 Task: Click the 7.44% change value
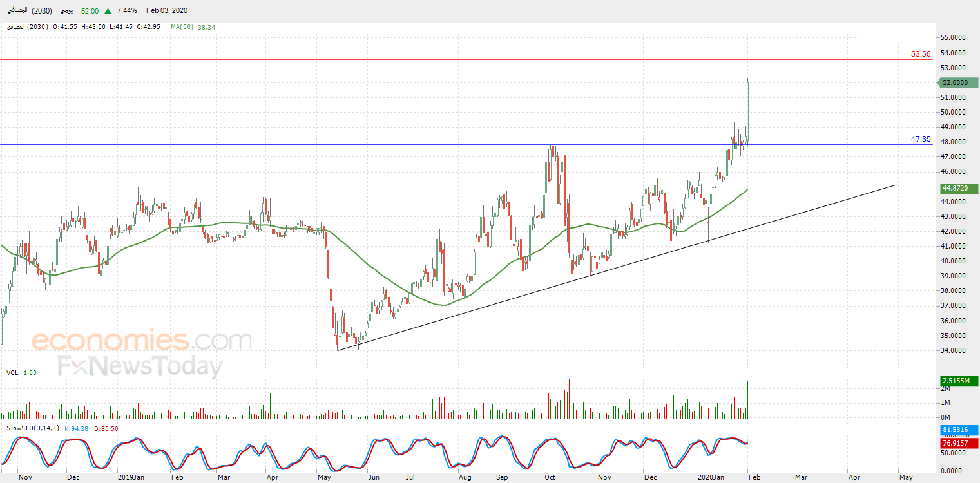(x=128, y=11)
